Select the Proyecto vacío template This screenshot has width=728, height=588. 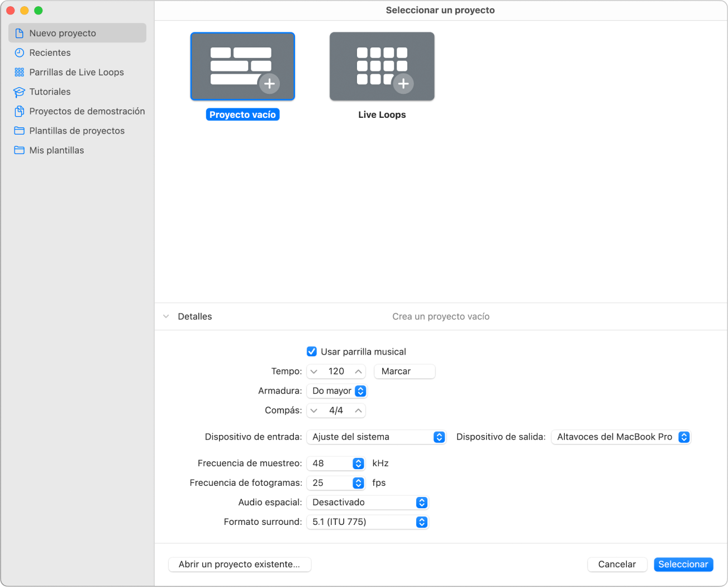[x=242, y=66]
